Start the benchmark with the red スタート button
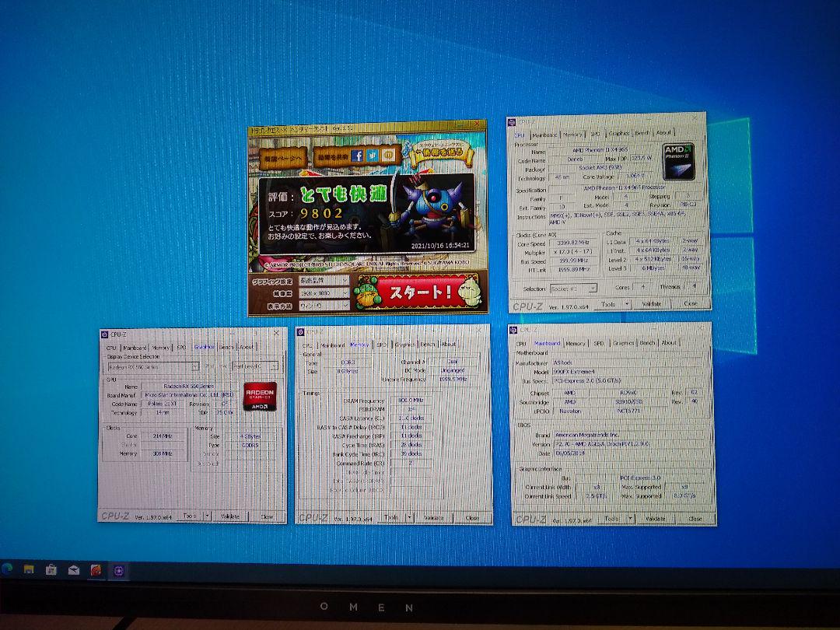840x630 pixels. tap(419, 292)
